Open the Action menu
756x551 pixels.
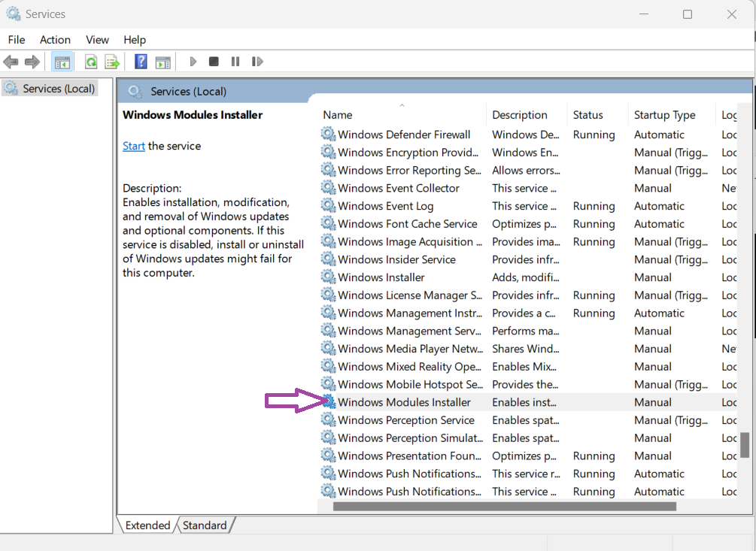coord(55,40)
